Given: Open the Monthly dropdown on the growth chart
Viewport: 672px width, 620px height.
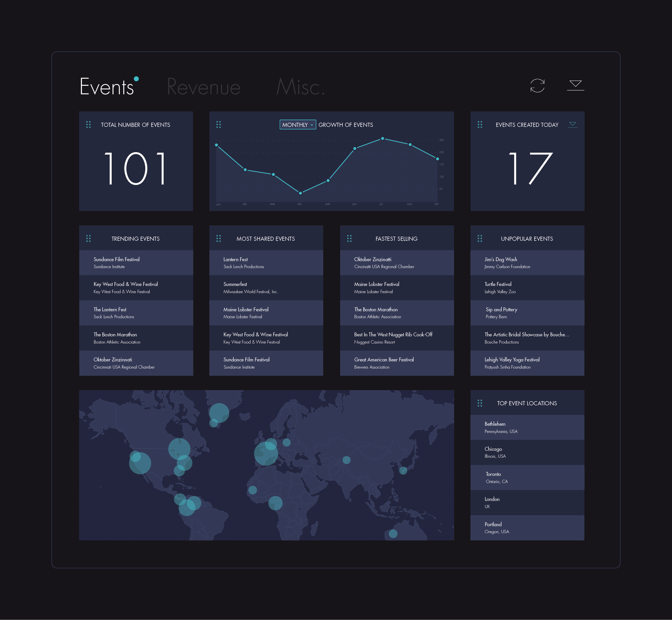Looking at the screenshot, I should [x=297, y=125].
